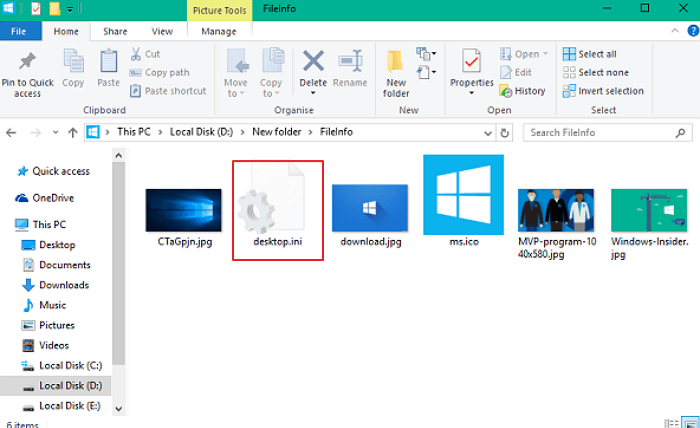This screenshot has height=428, width=700.
Task: Open the Easy access dropdown icon
Action: [426, 72]
